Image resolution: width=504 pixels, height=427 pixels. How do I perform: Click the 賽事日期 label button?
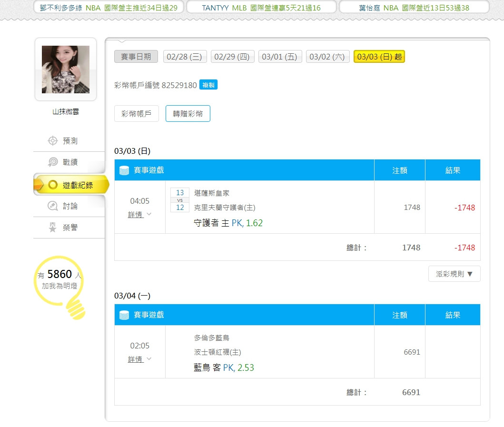(136, 57)
